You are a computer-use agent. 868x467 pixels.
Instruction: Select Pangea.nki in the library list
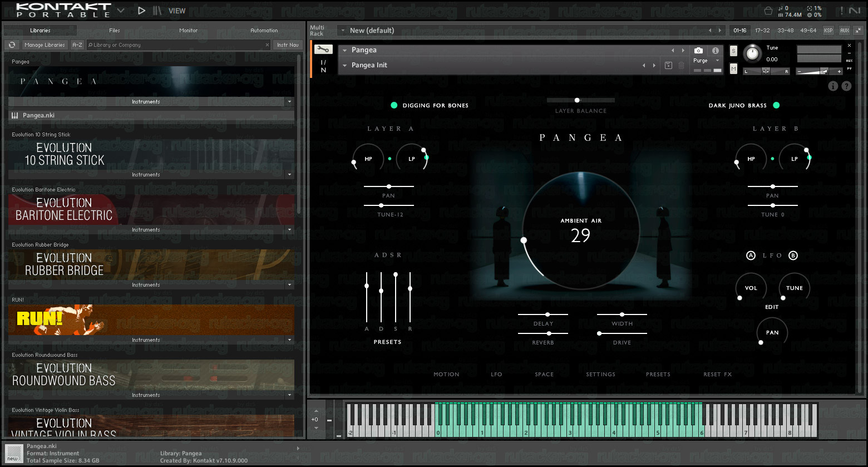tap(151, 116)
